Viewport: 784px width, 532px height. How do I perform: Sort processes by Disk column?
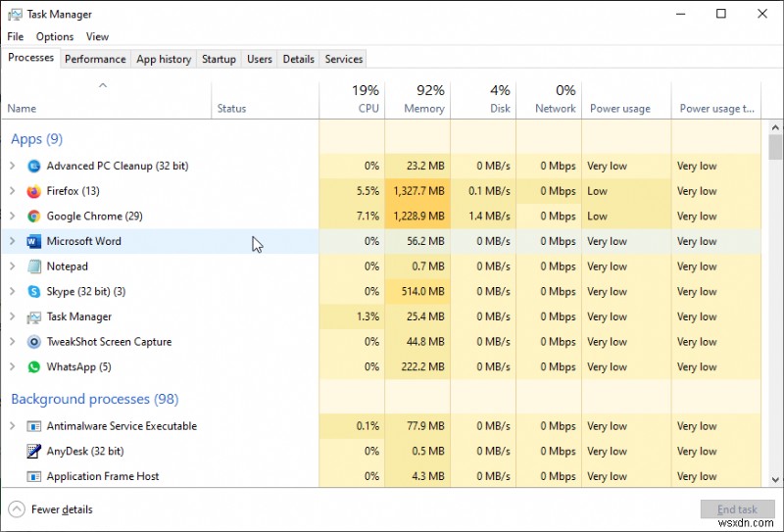coord(483,100)
